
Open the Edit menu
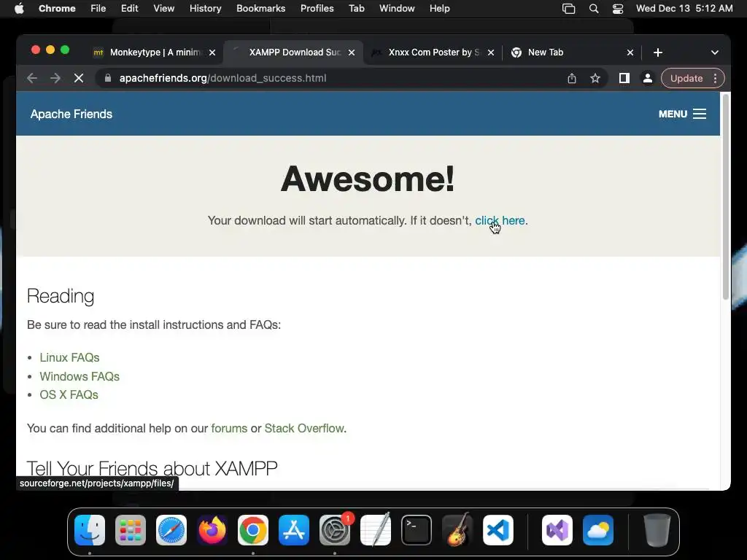coord(130,9)
